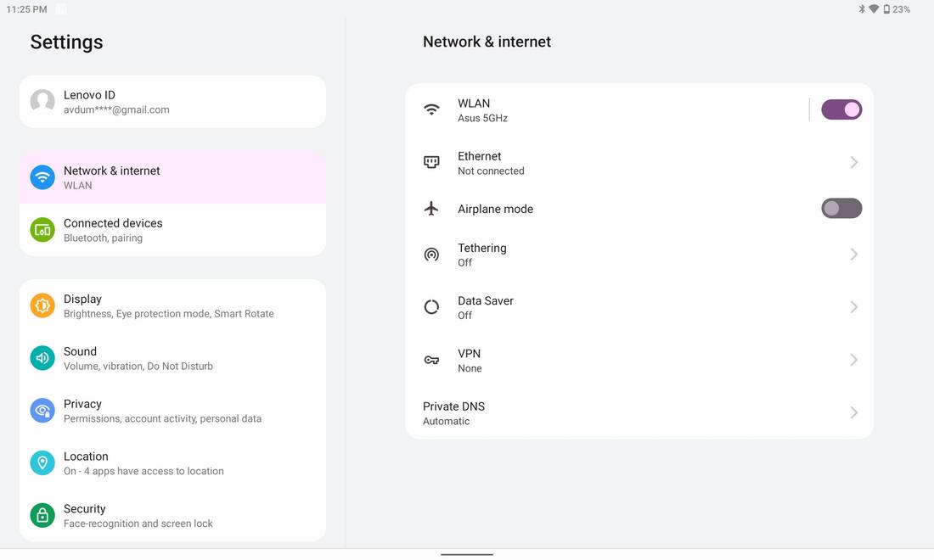Click the green Connected devices icon
This screenshot has height=560, width=934.
coord(42,230)
